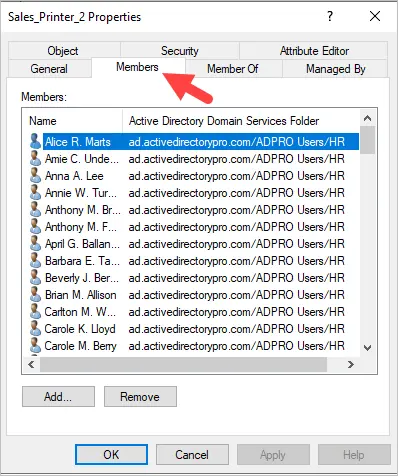Click the Help button

(x=354, y=454)
